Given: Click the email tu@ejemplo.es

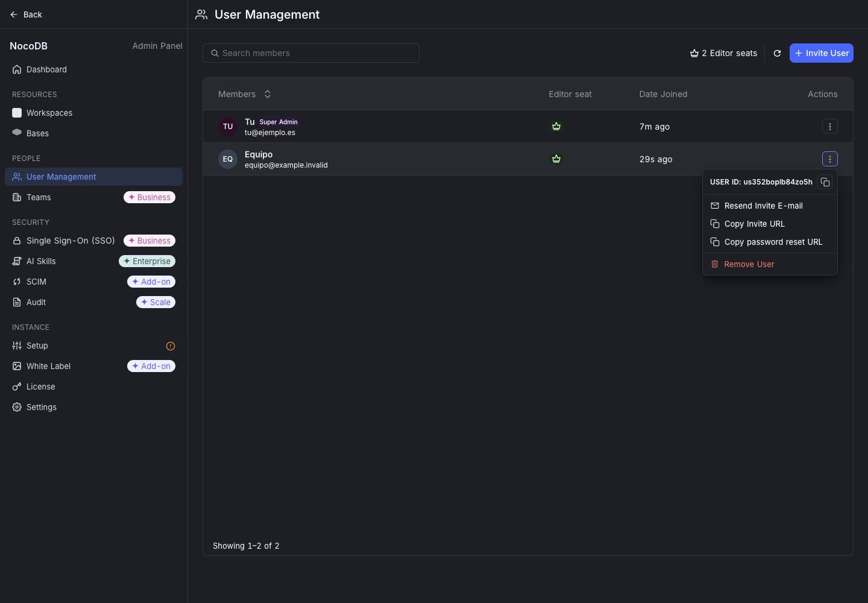Looking at the screenshot, I should coord(270,133).
